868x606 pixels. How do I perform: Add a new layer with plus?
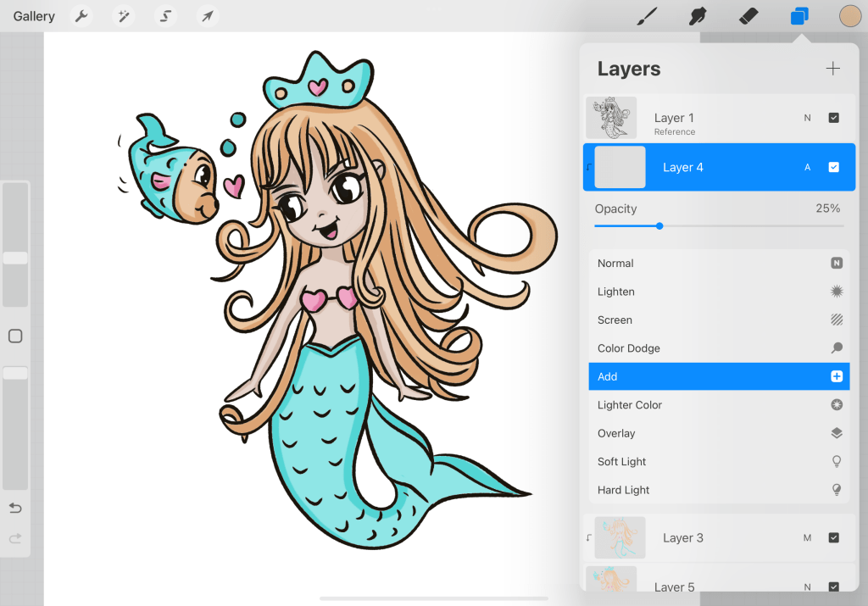tap(832, 69)
